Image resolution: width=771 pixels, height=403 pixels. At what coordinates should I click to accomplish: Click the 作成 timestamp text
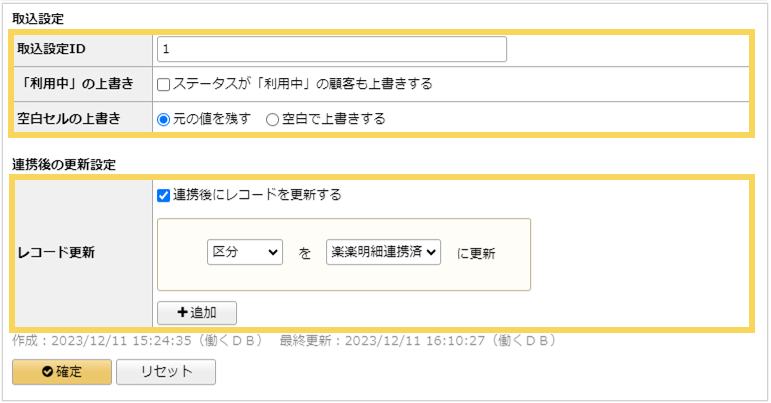tap(137, 340)
